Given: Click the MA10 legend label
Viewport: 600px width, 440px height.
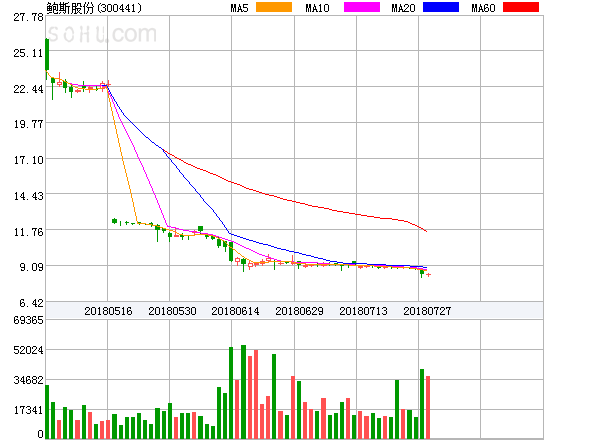Looking at the screenshot, I should 317,8.
